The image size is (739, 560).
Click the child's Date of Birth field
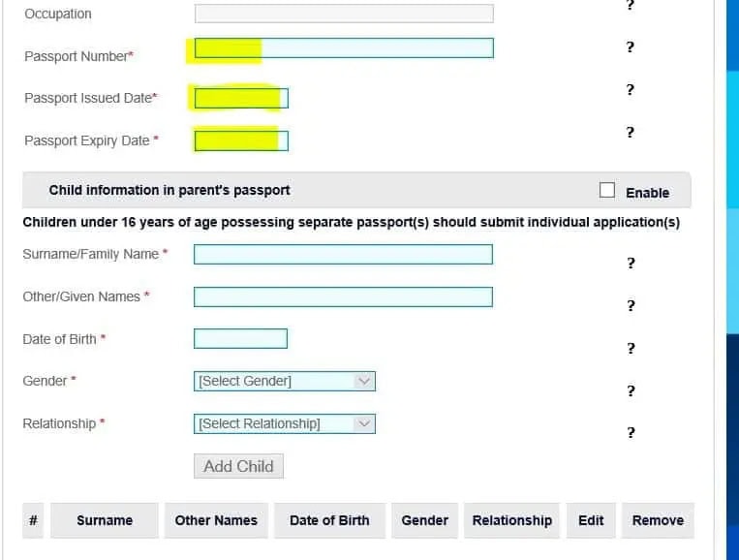240,339
